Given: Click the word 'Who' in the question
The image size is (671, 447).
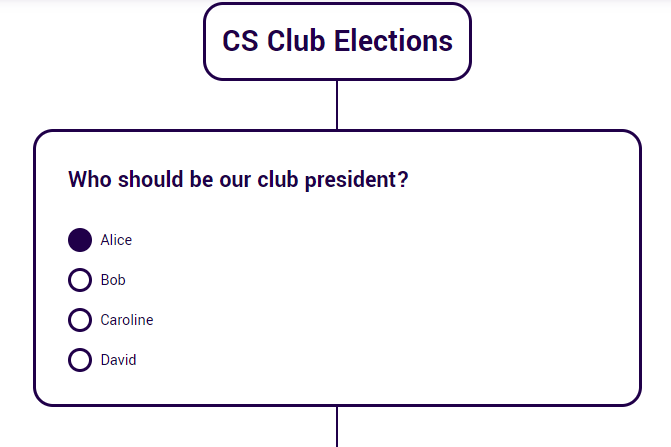Looking at the screenshot, I should tap(90, 180).
